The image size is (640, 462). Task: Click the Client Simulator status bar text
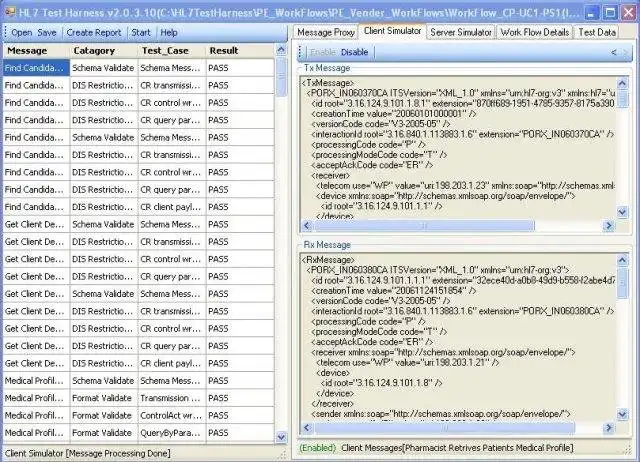pyautogui.click(x=88, y=453)
